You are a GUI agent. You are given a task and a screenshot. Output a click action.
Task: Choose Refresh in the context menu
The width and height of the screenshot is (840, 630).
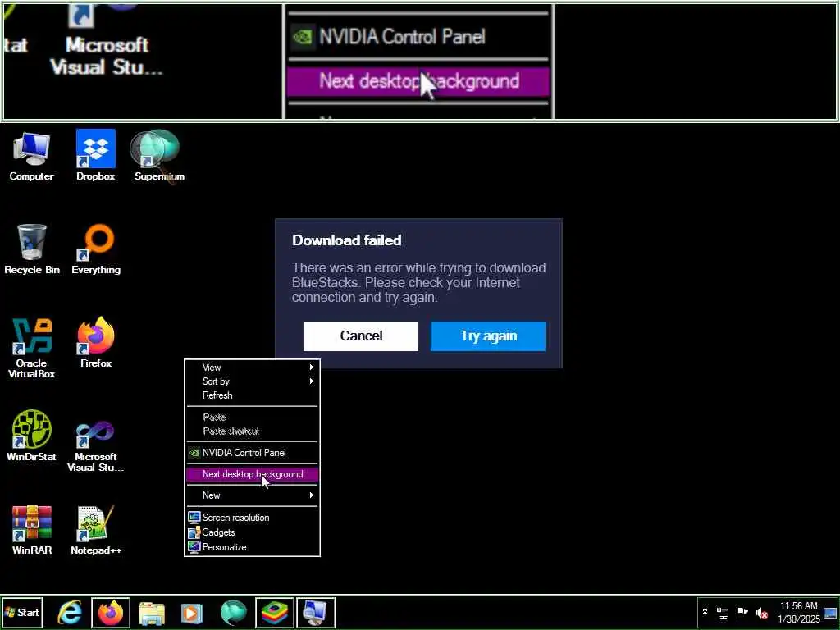pyautogui.click(x=252, y=395)
